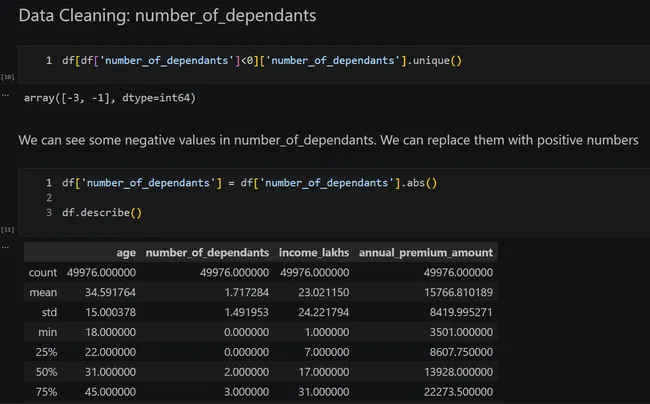Place cursor on the abs() code line

pyautogui.click(x=250, y=183)
